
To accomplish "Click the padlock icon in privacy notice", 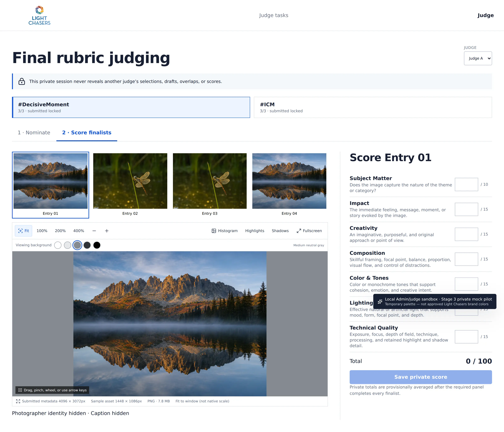I will pyautogui.click(x=22, y=81).
